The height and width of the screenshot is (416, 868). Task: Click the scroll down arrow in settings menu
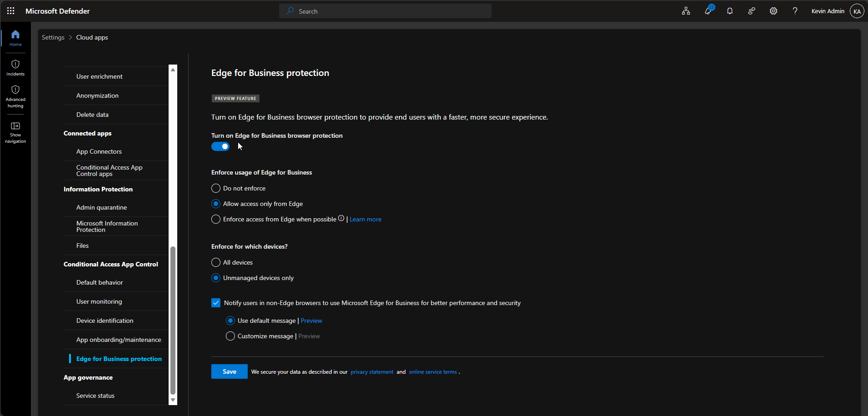tap(173, 400)
